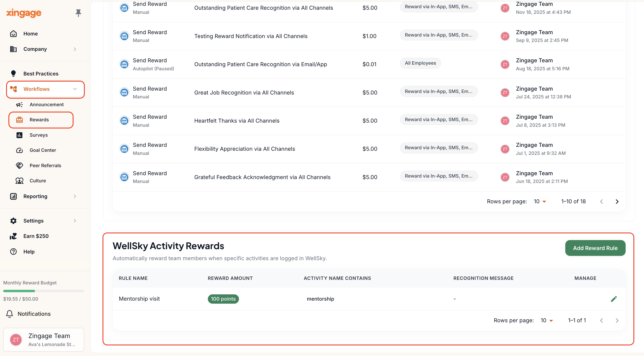Click ZT avatar in Jun 18, 2025 row

[505, 177]
